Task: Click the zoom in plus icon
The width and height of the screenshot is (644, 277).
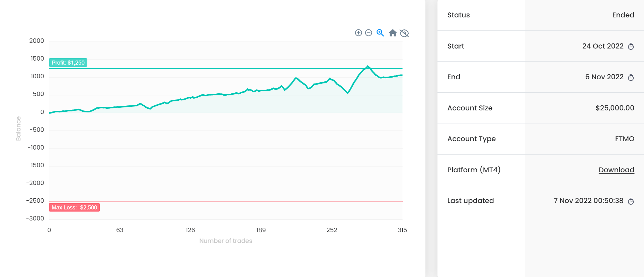Action: [x=358, y=33]
